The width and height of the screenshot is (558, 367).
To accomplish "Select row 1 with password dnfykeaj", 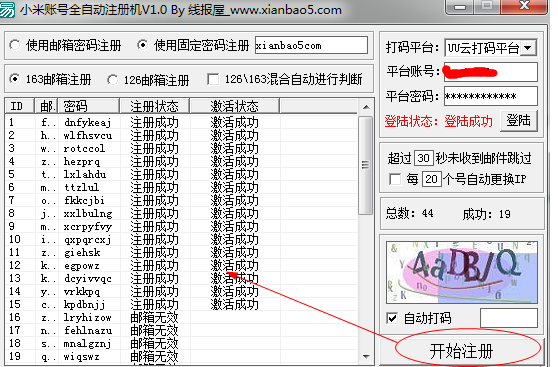I will click(x=181, y=122).
